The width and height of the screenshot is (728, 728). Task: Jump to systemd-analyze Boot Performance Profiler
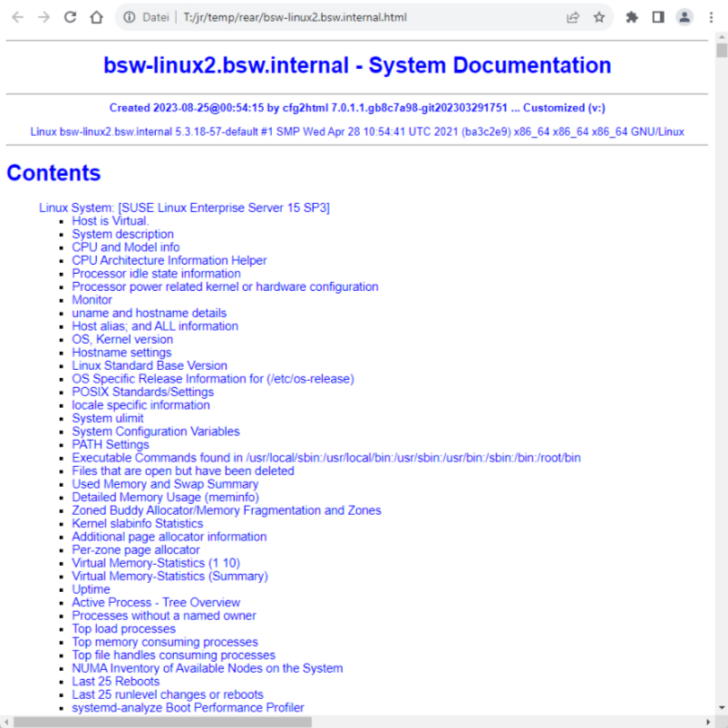point(188,707)
